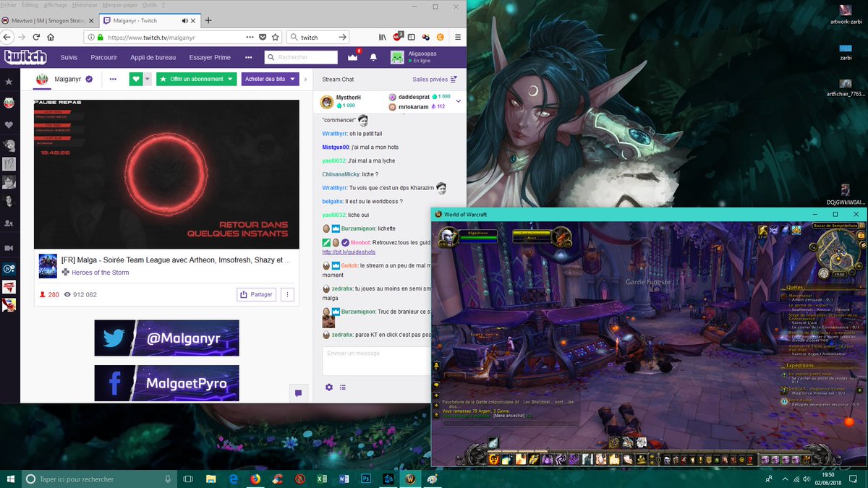Open Essayer Prime menu item
This screenshot has height=488, width=868.
210,57
